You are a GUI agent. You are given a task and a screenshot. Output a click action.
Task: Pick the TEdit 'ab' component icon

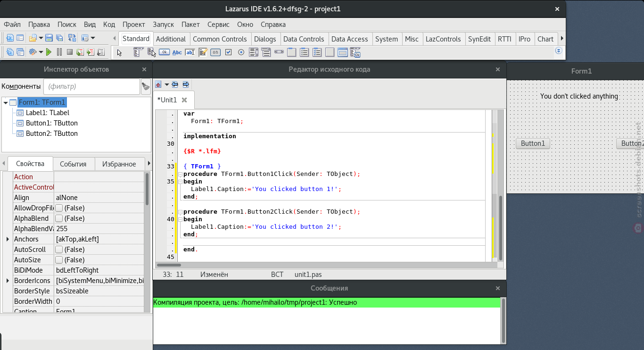tap(190, 52)
